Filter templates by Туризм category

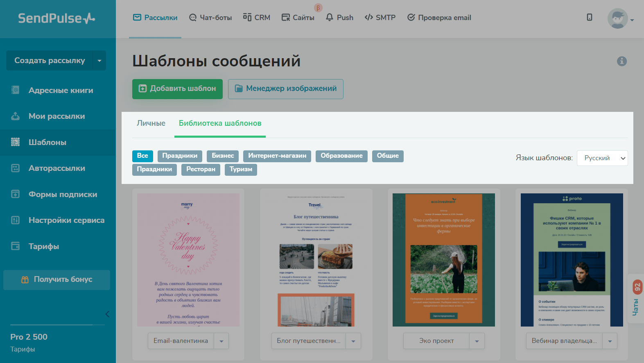[241, 169]
